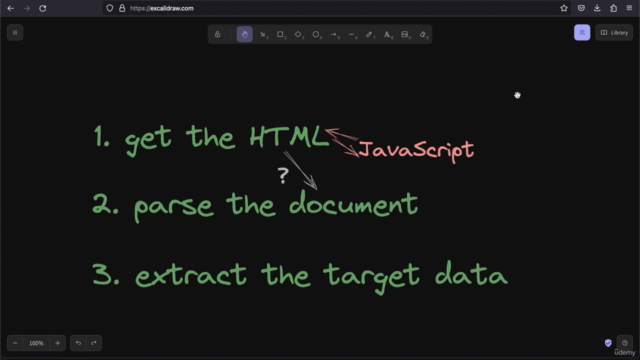640x360 pixels.
Task: Open the browser Downloads panel
Action: pyautogui.click(x=597, y=8)
